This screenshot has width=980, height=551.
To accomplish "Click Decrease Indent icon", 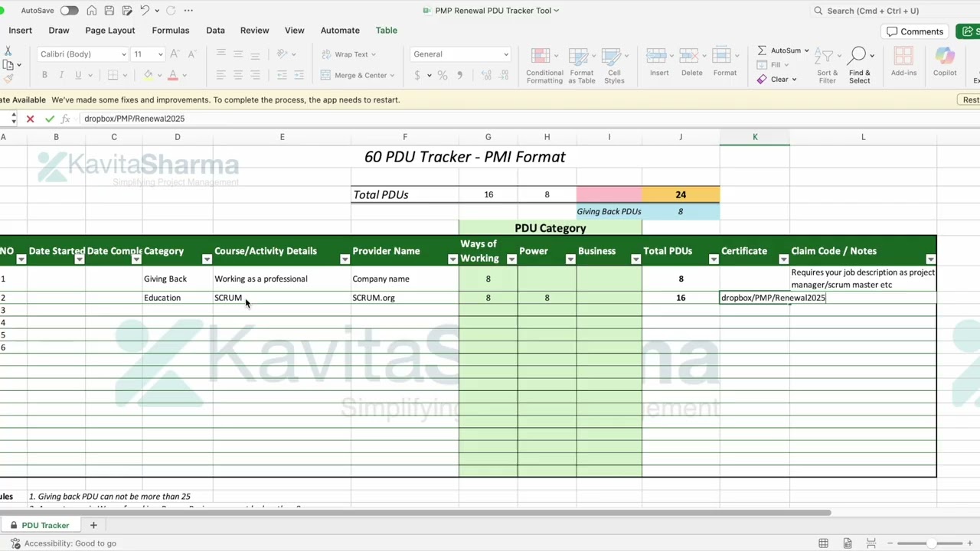I will (282, 75).
